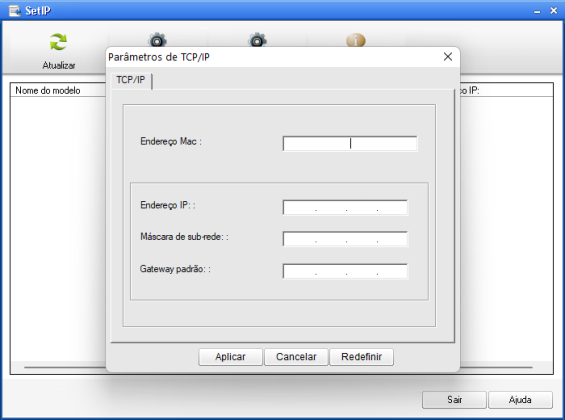
Task: Minimize the SetIP window
Action: point(537,11)
